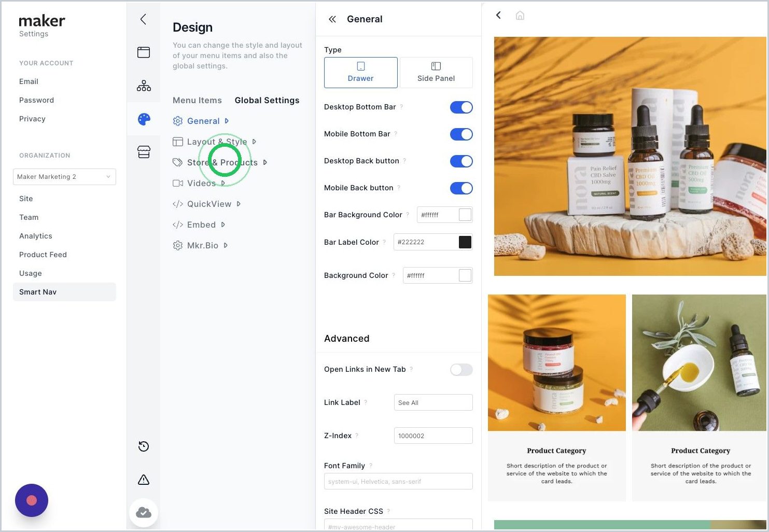Expand the Mkr.Bio arrow
769x532 pixels.
[226, 245]
